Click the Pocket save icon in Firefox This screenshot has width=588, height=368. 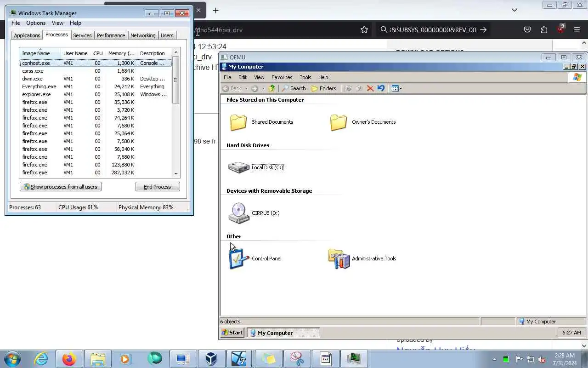[527, 29]
